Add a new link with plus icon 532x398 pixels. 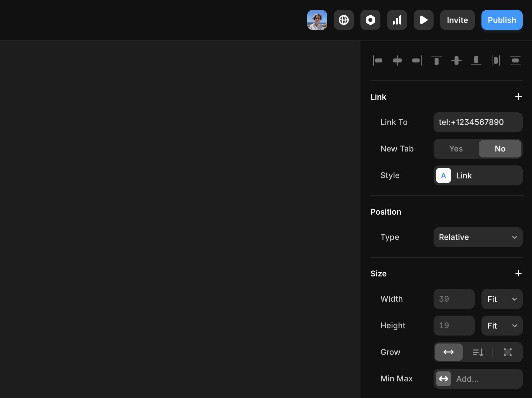pos(518,97)
